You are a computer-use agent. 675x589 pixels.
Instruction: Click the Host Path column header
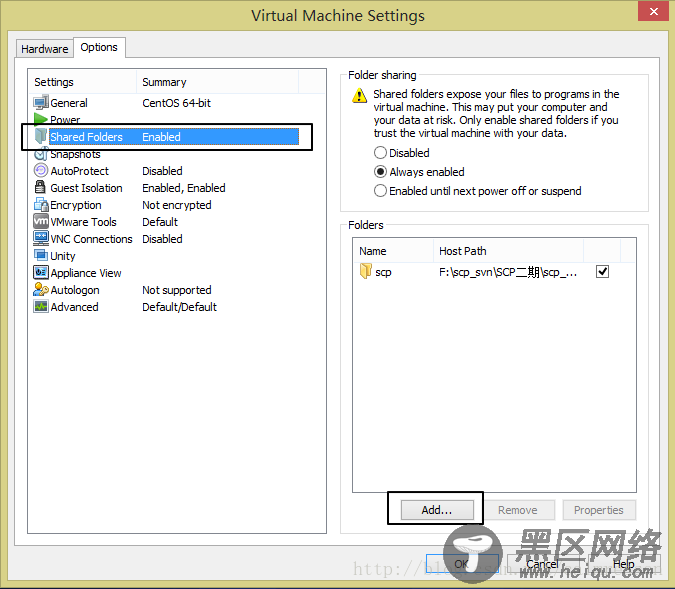click(508, 251)
